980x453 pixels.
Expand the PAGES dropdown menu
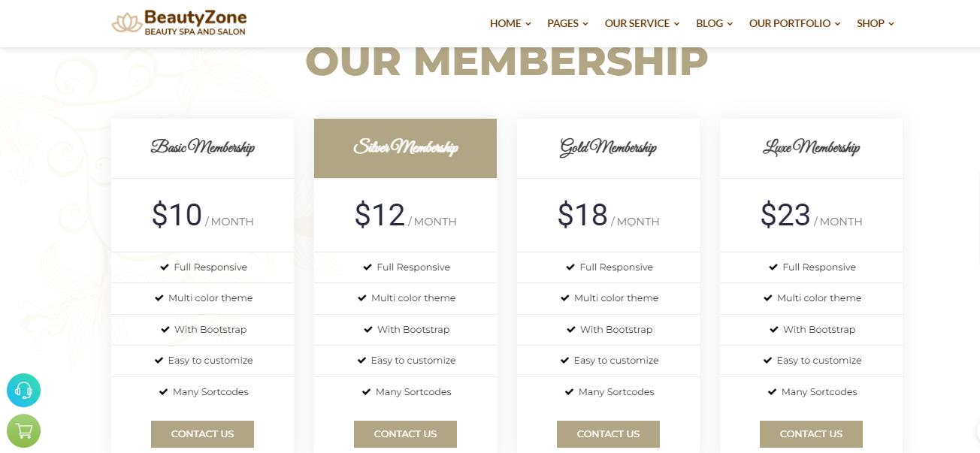[x=567, y=23]
